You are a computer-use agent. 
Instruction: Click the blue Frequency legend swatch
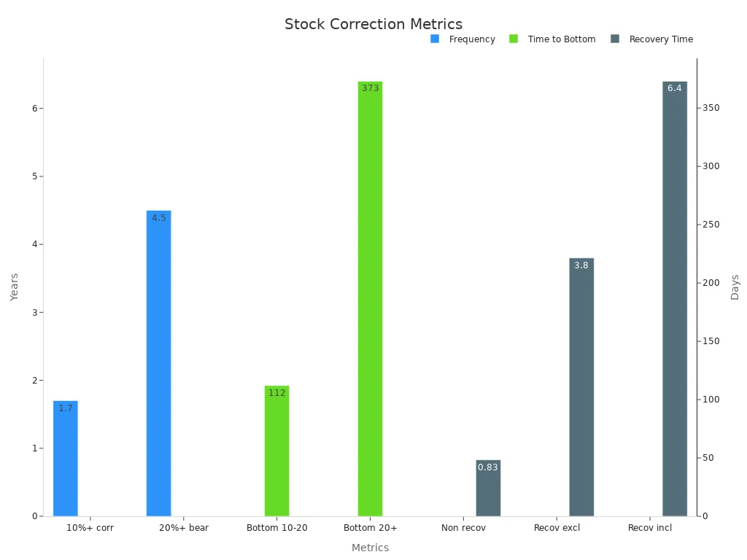[435, 39]
